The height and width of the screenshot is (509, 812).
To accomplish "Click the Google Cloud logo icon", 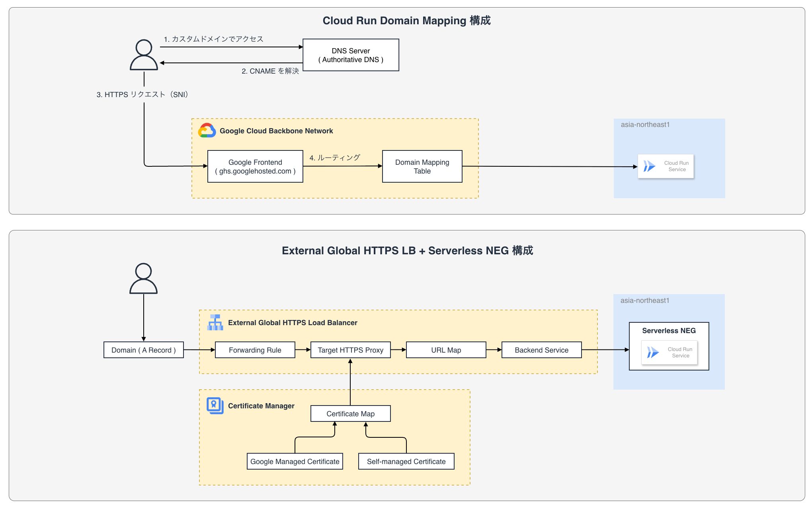I will pos(207,131).
